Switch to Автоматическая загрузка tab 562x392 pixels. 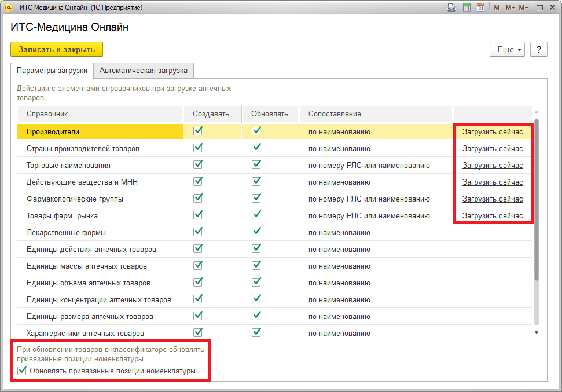(x=144, y=71)
